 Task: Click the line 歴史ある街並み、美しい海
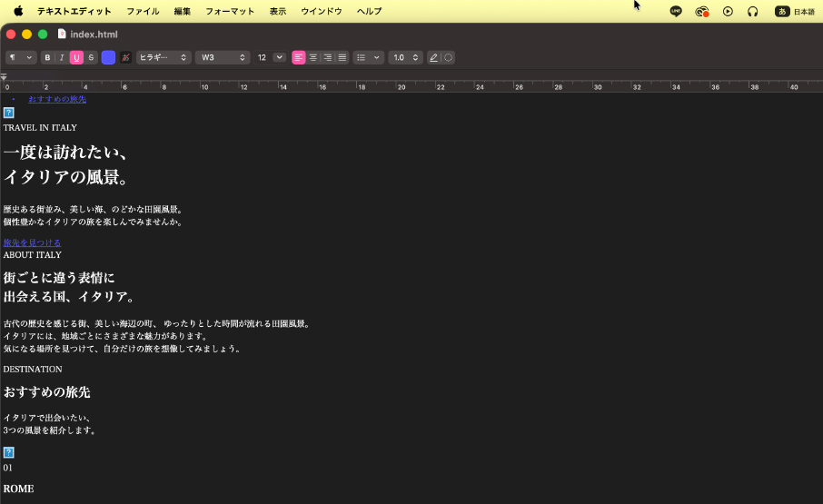[x=93, y=210]
